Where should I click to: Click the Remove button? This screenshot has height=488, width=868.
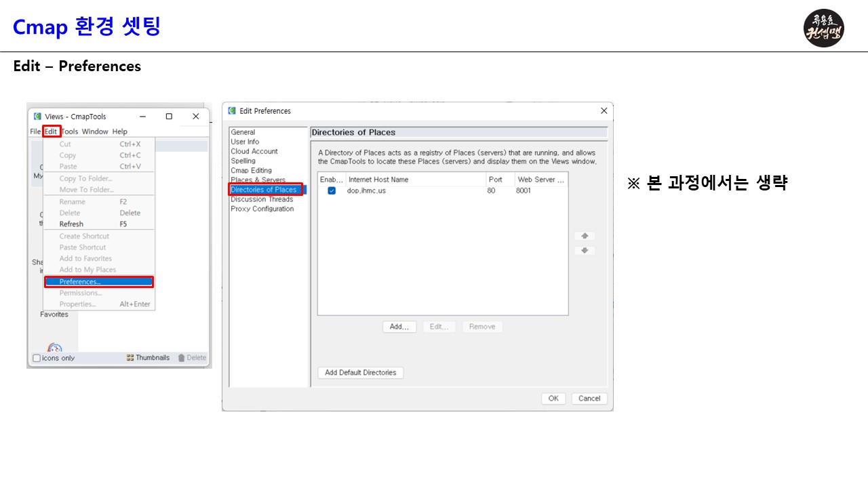[482, 327]
